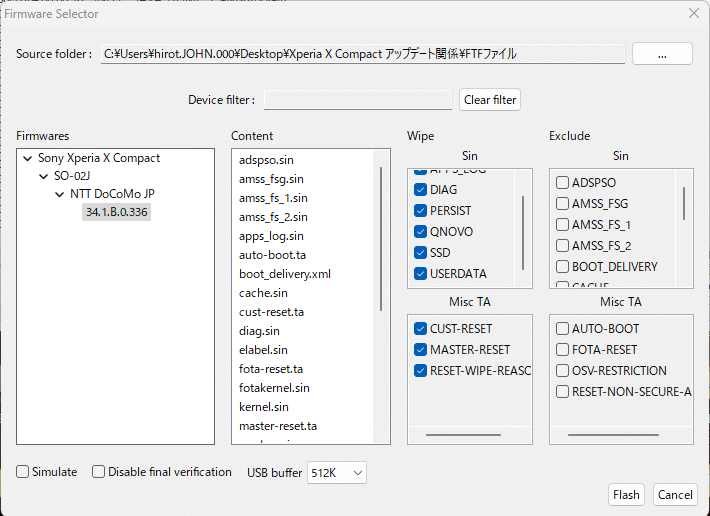This screenshot has height=516, width=710.
Task: Collapse the Sony Xperia X Compact tree node
Action: (28, 158)
